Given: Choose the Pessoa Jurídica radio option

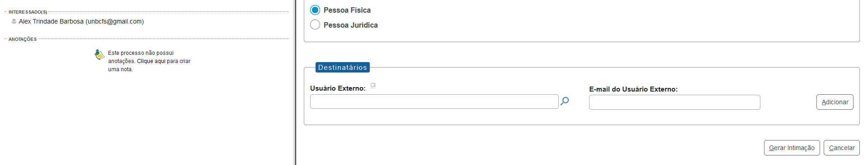Looking at the screenshot, I should (315, 24).
